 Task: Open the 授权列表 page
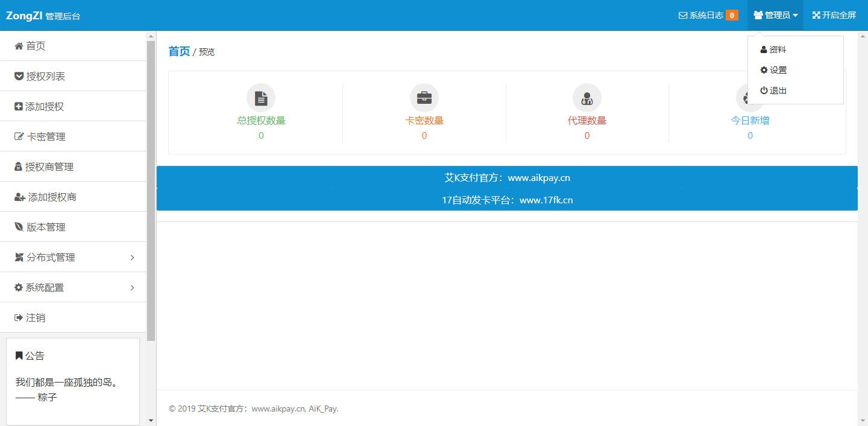48,75
